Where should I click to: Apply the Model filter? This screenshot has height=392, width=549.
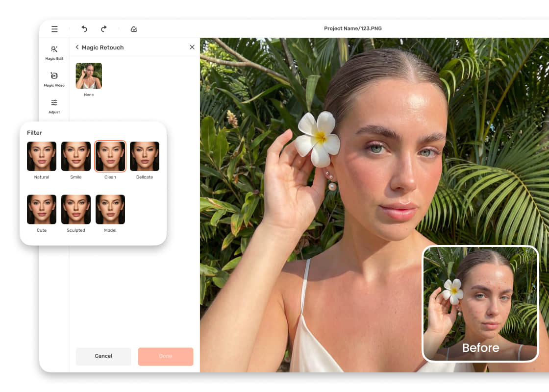110,209
